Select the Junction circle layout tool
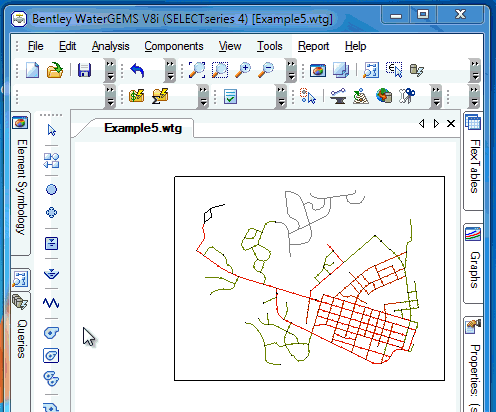 (x=51, y=190)
